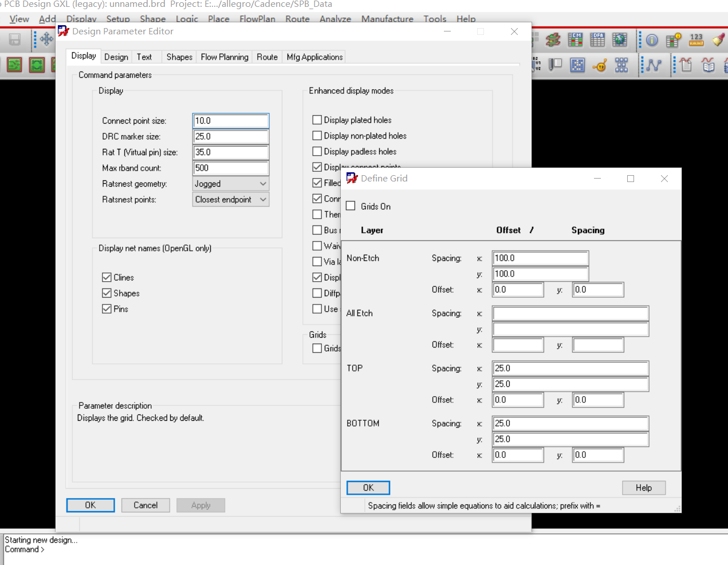Enable the Grids On checkbox
Image resolution: width=728 pixels, height=565 pixels.
pyautogui.click(x=351, y=206)
